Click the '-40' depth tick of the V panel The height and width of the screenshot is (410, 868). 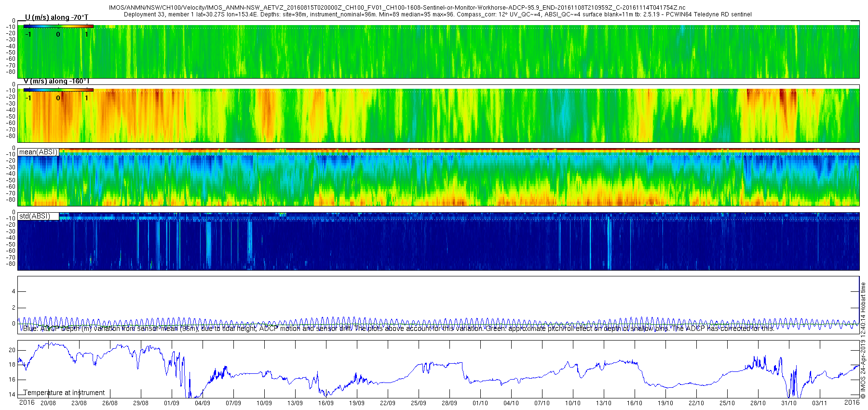click(11, 110)
